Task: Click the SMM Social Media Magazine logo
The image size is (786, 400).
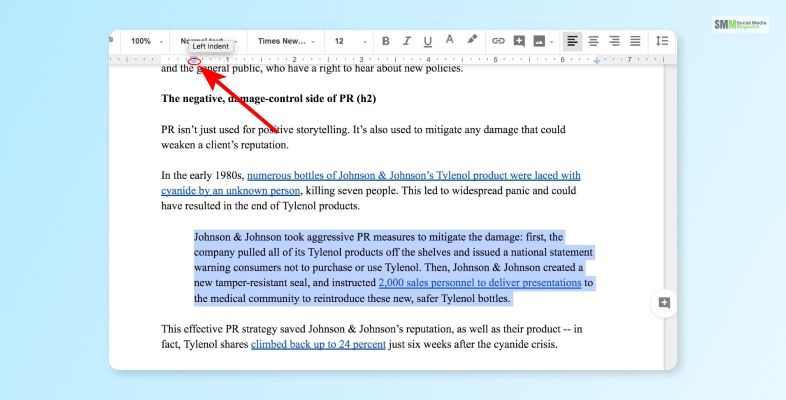Action: click(x=740, y=25)
